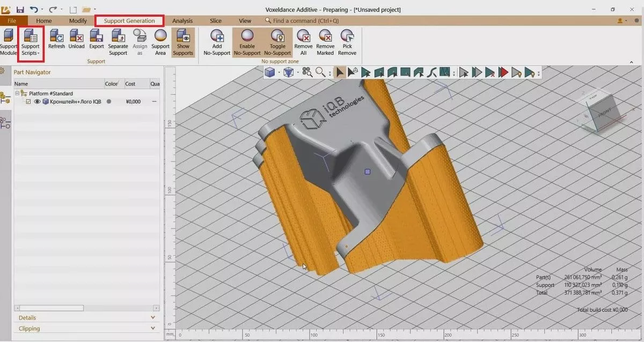Click the gray color dot of the part
The image size is (644, 342).
109,102
